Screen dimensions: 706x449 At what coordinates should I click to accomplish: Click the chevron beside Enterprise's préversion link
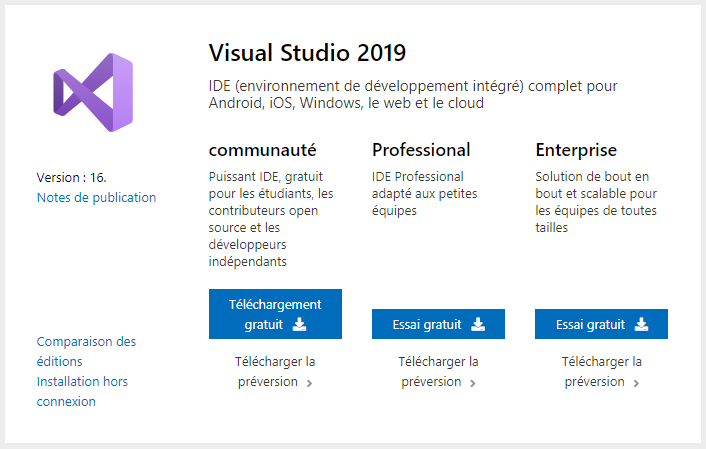636,383
